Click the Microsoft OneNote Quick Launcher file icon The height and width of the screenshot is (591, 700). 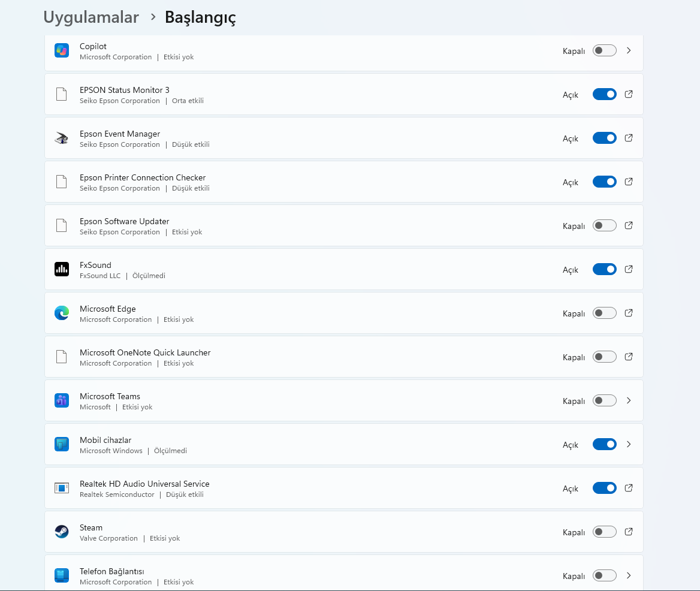coord(62,357)
